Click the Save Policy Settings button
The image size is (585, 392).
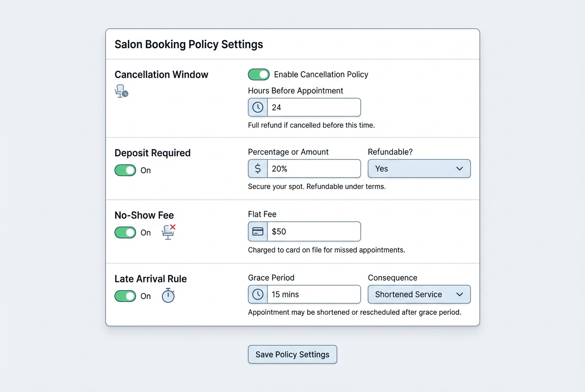(292, 354)
